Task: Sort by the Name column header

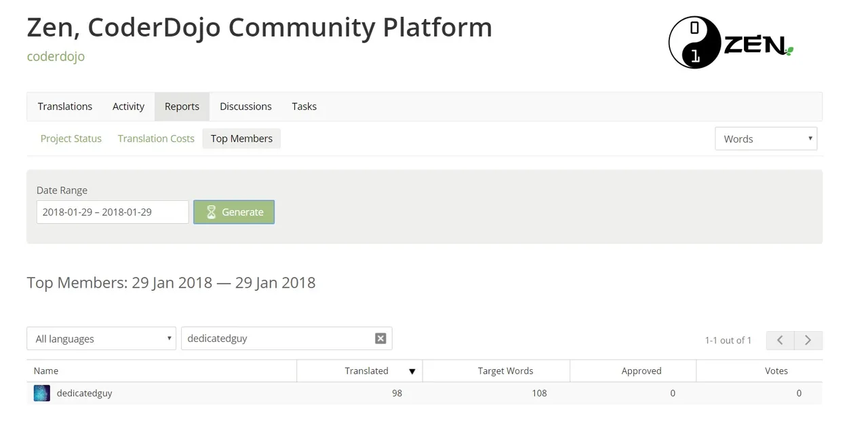Action: (161, 371)
